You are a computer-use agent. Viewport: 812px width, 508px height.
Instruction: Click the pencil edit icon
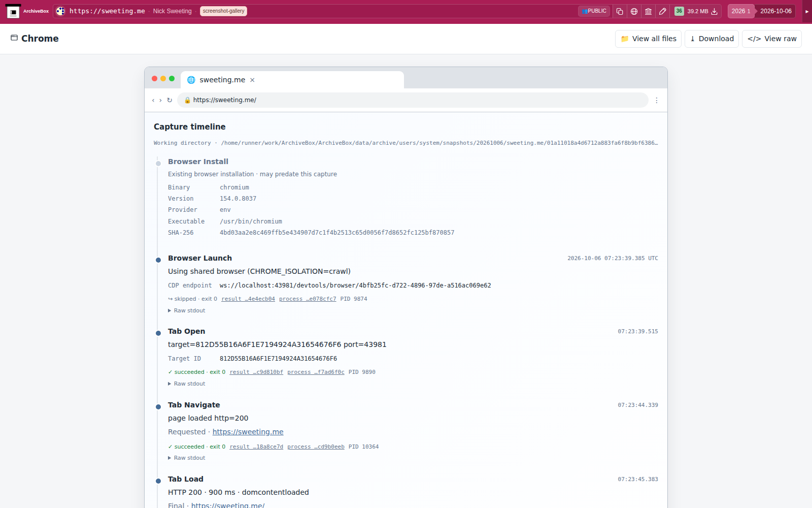coord(662,11)
